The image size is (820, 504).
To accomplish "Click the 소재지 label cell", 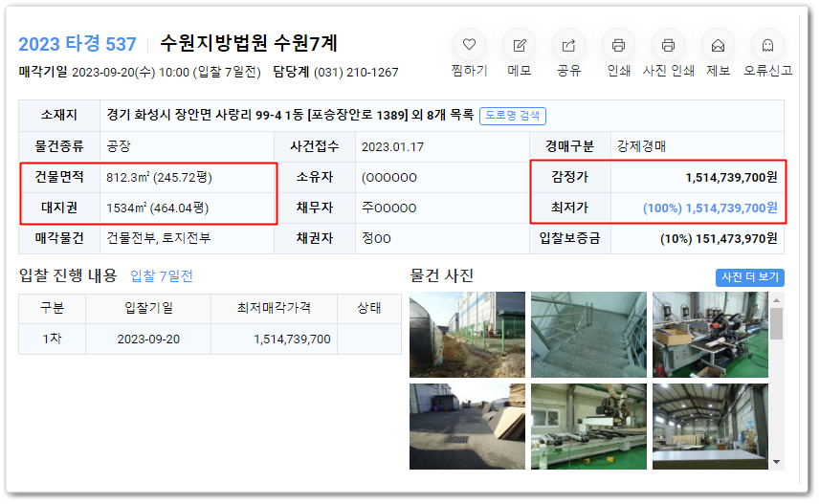I will [x=59, y=115].
